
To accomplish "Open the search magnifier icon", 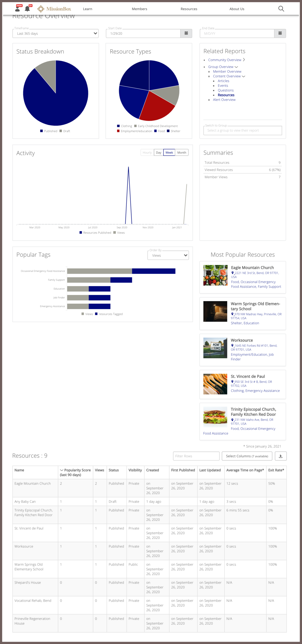I will pos(281,9).
